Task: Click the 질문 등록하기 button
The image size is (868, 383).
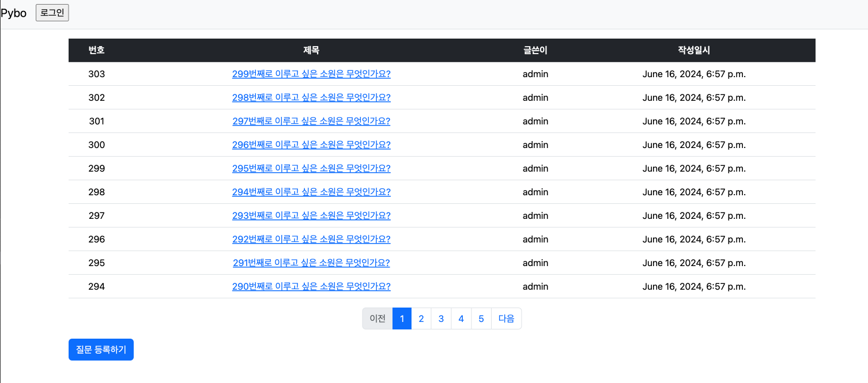Action: pos(101,350)
